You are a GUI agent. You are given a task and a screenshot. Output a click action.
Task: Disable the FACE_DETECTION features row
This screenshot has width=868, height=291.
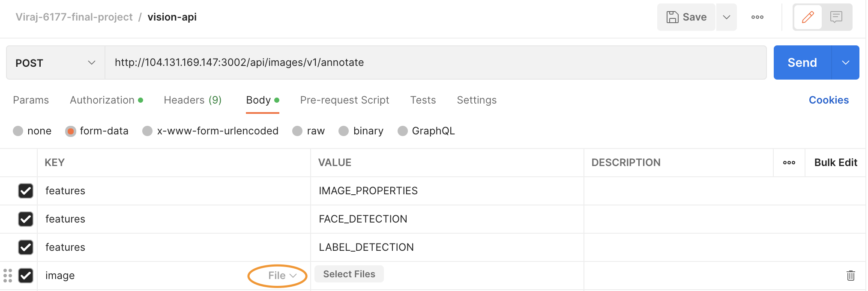(26, 219)
